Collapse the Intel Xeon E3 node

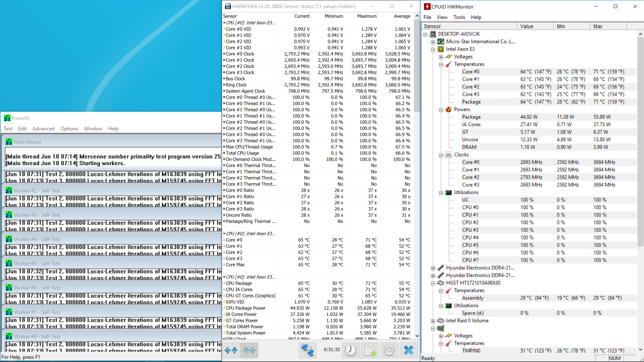point(433,49)
